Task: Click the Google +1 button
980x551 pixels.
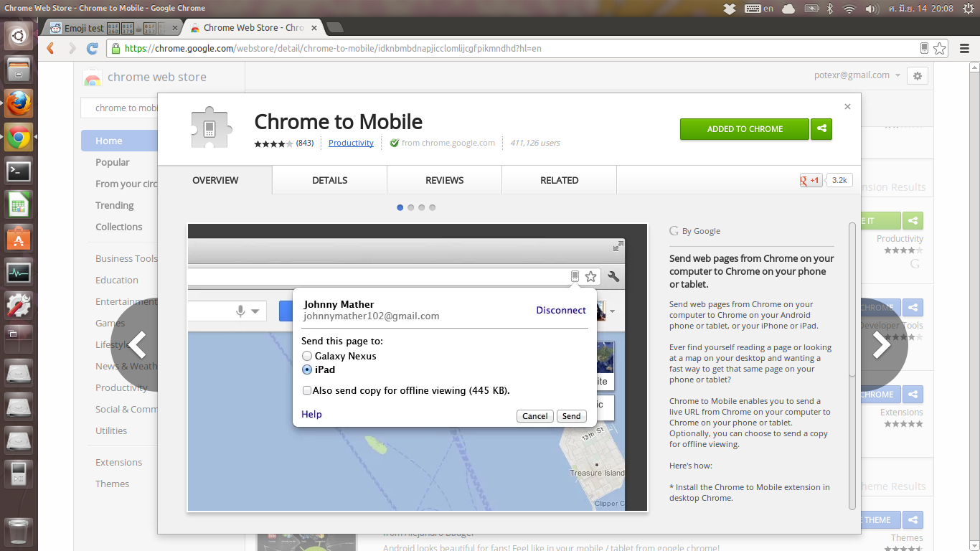Action: point(811,180)
